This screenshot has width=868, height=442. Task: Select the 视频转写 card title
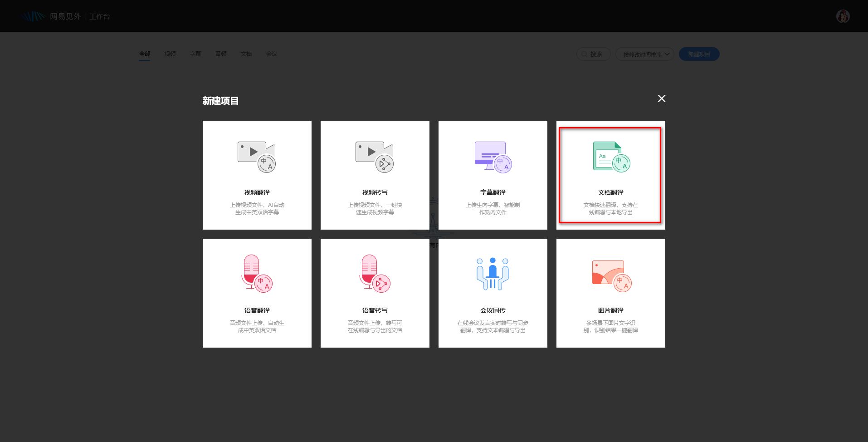[x=375, y=192]
